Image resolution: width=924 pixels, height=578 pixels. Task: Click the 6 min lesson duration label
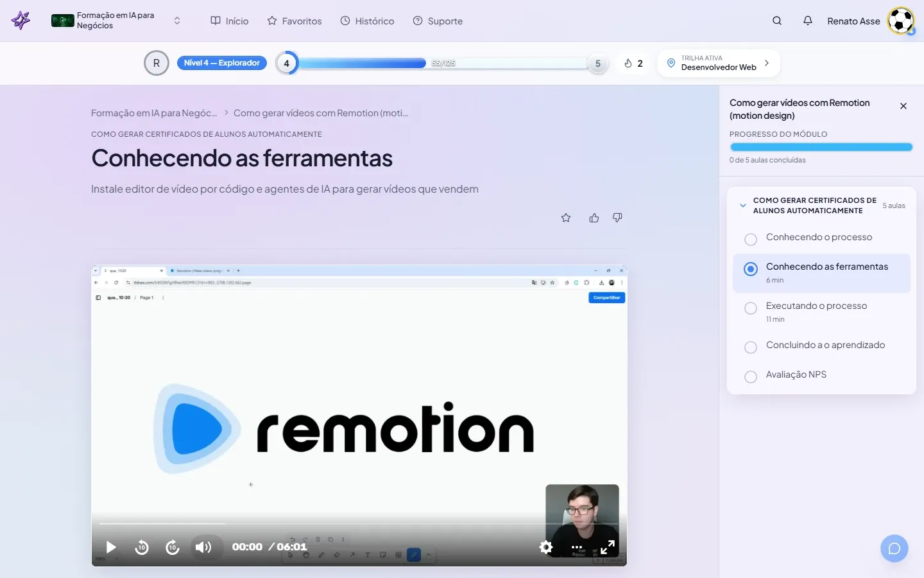click(774, 280)
